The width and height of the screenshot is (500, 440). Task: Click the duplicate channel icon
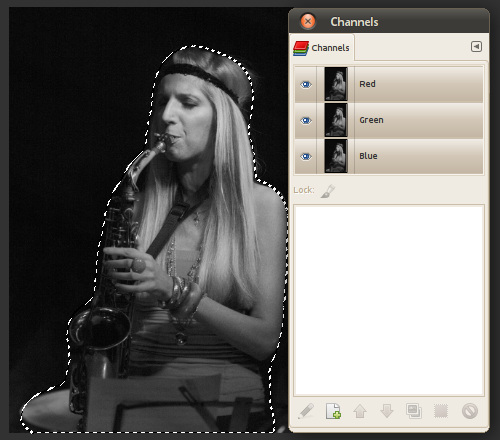(414, 411)
